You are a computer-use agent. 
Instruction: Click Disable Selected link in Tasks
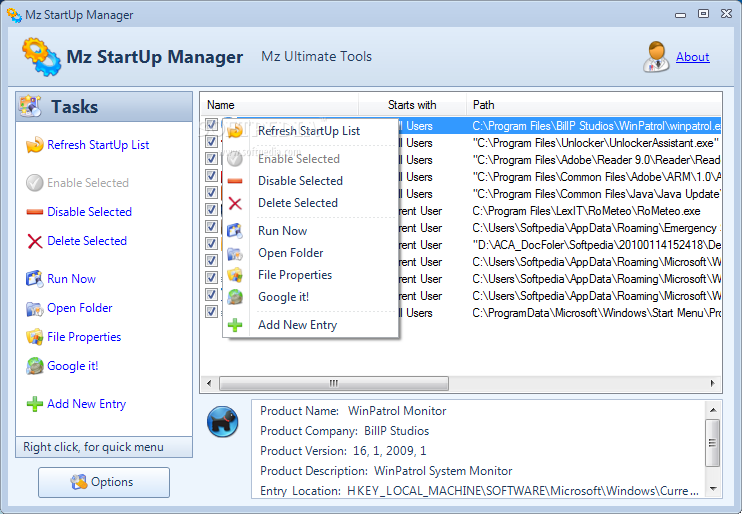[x=89, y=212]
